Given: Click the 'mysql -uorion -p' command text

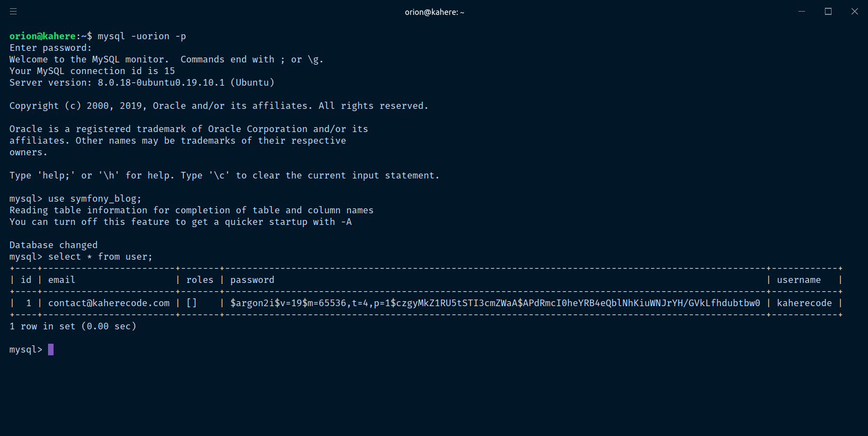Looking at the screenshot, I should click(141, 36).
